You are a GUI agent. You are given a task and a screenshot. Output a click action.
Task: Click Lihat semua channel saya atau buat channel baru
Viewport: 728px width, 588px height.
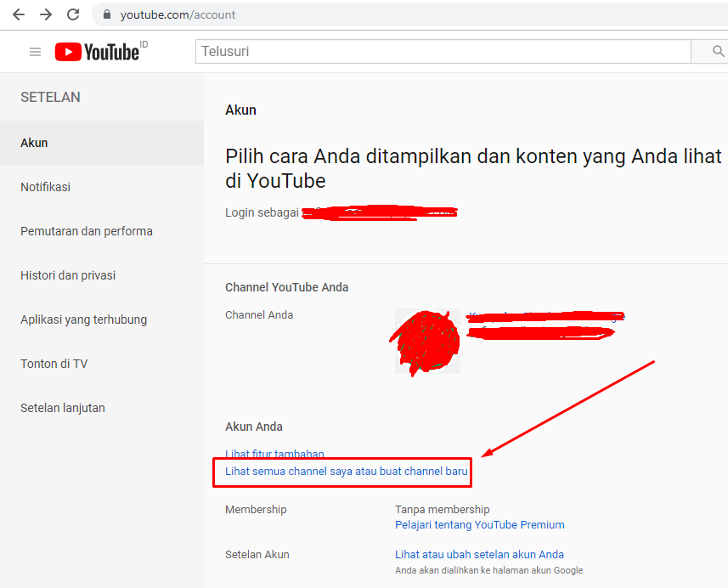(x=347, y=471)
